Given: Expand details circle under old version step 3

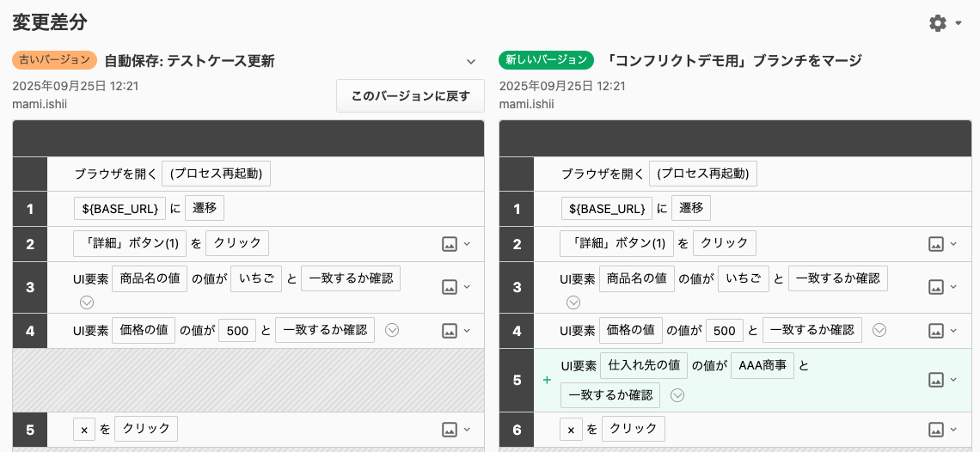Looking at the screenshot, I should point(87,302).
